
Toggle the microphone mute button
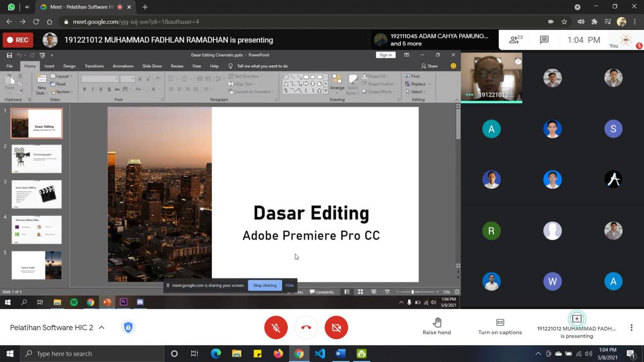pyautogui.click(x=276, y=327)
